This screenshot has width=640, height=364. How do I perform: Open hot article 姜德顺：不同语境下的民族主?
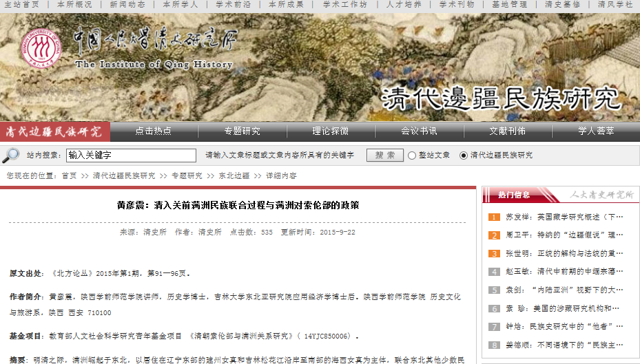coord(564,345)
